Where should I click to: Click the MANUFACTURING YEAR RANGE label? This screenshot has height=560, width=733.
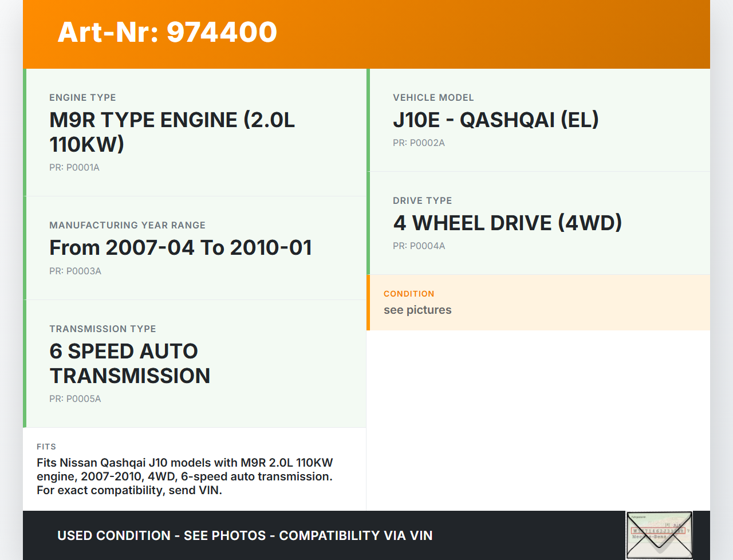pyautogui.click(x=127, y=225)
